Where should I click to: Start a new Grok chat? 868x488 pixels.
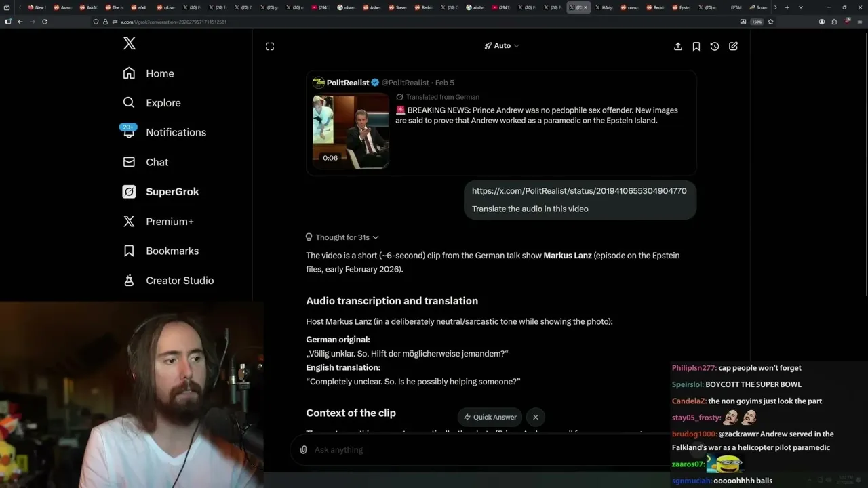733,46
